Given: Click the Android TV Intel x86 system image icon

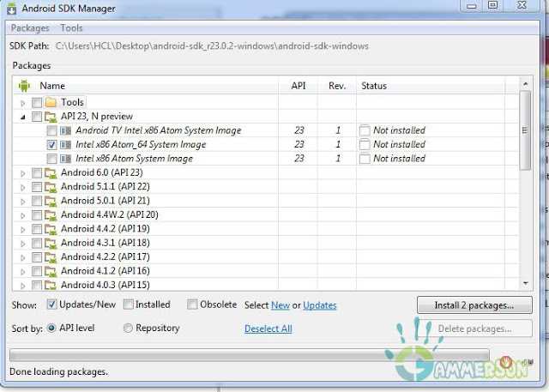Looking at the screenshot, I should click(66, 130).
